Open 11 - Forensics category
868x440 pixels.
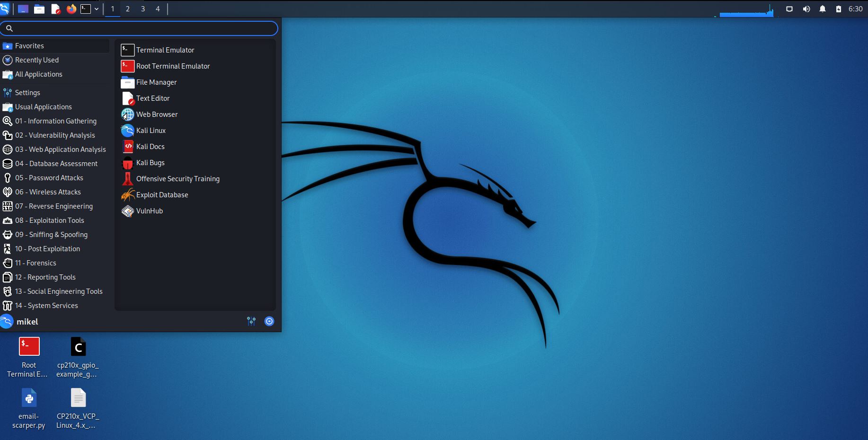tap(55, 263)
